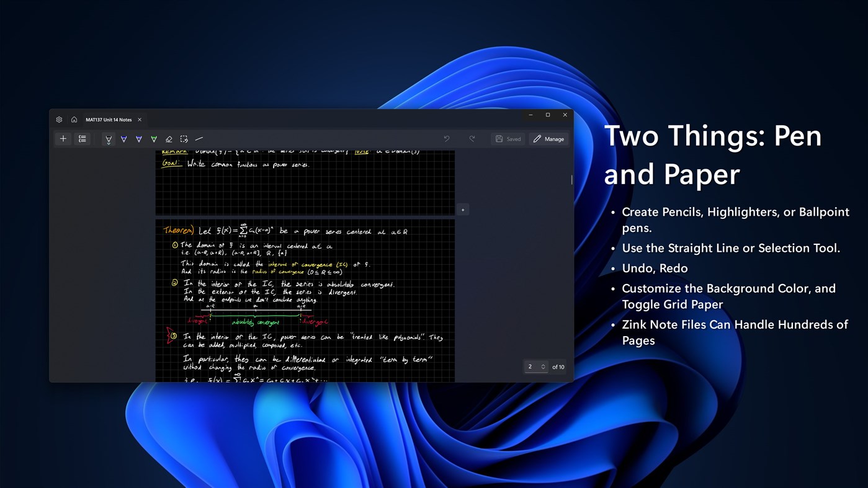Add a new page using the plus toolbar icon
Image resolution: width=868 pixels, height=488 pixels.
pos(63,138)
